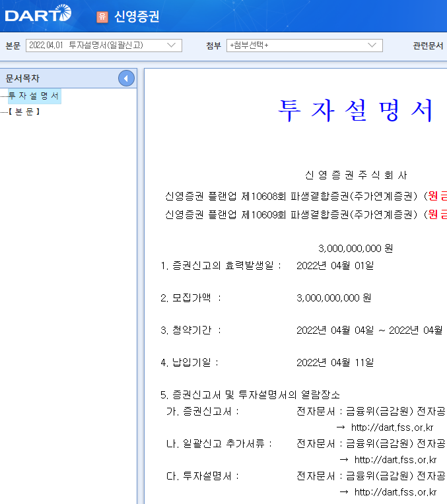Click the 신영증권 company name header
The image size is (447, 504).
pos(137,16)
